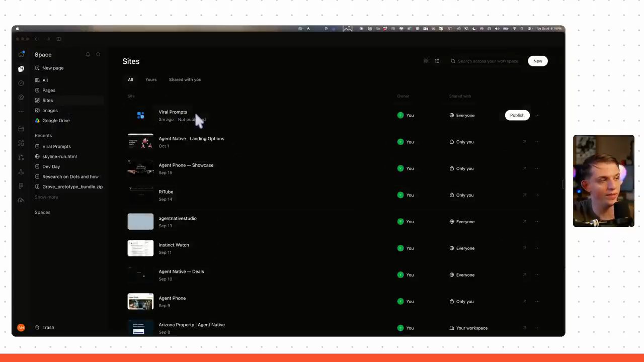
Task: Go back with the left arrow
Action: (37, 39)
